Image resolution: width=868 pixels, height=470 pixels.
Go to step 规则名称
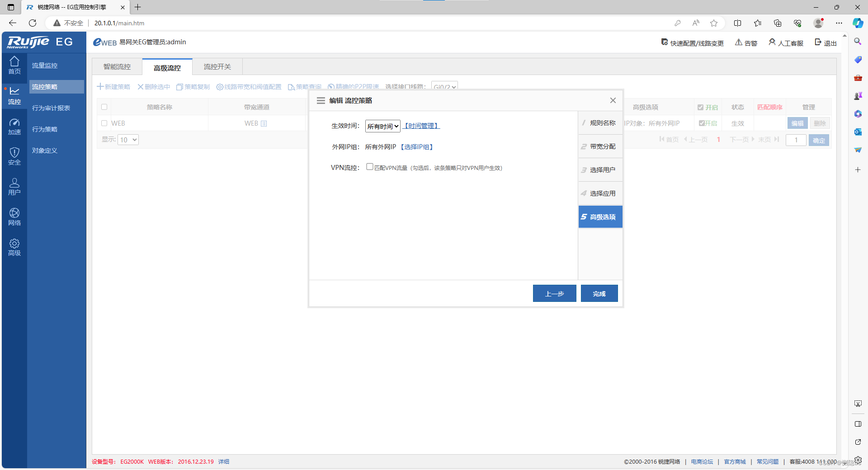pyautogui.click(x=600, y=123)
